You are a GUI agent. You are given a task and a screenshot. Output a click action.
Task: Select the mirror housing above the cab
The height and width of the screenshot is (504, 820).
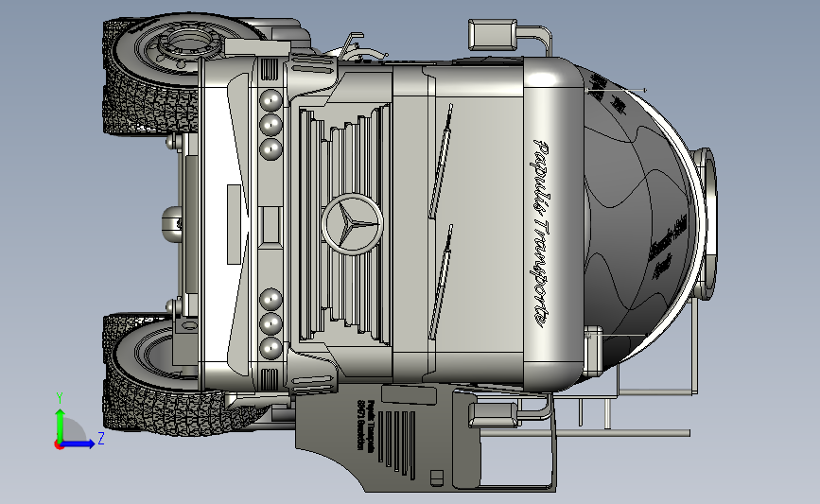pos(492,35)
